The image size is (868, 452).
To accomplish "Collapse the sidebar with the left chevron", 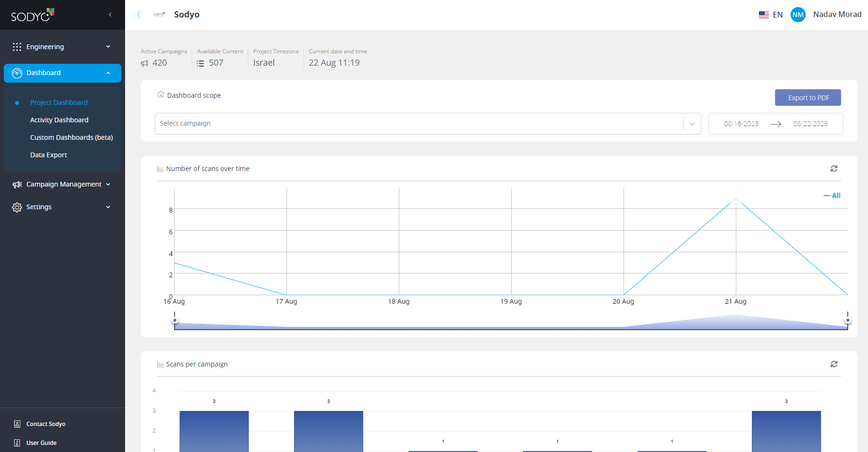I will tap(110, 15).
